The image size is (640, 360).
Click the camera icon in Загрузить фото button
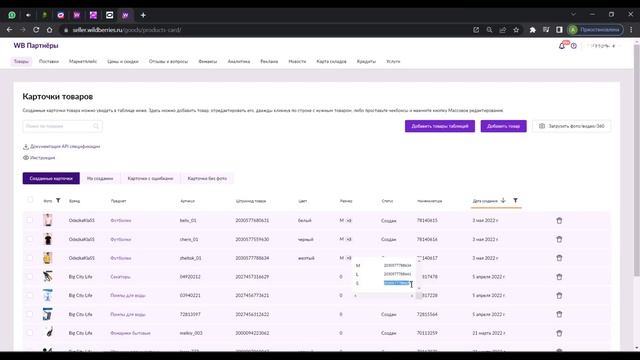coord(542,126)
